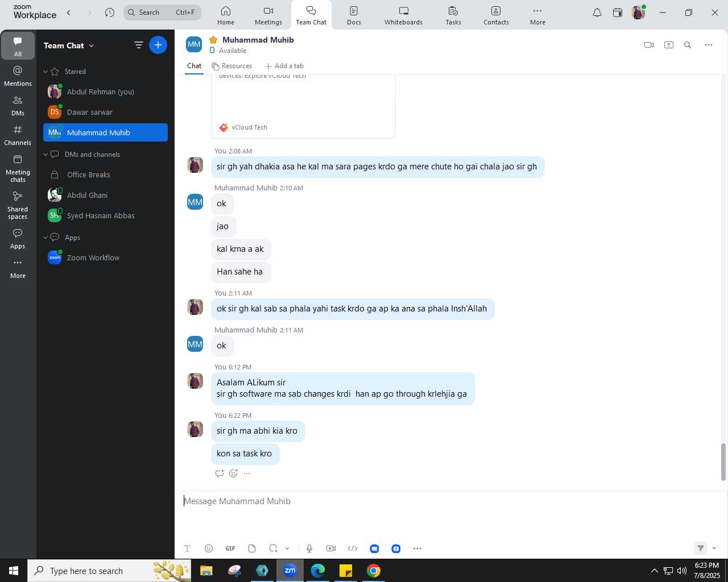Open chat with Abdul Ghani

tap(105, 195)
